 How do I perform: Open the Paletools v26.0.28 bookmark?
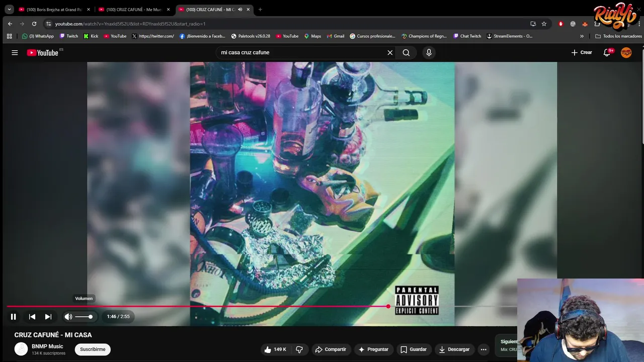pyautogui.click(x=251, y=36)
